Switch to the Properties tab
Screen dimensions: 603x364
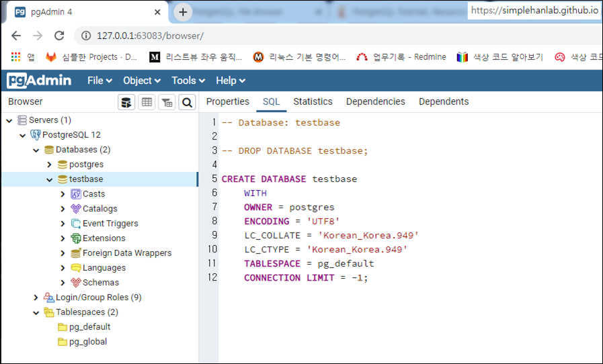[228, 102]
